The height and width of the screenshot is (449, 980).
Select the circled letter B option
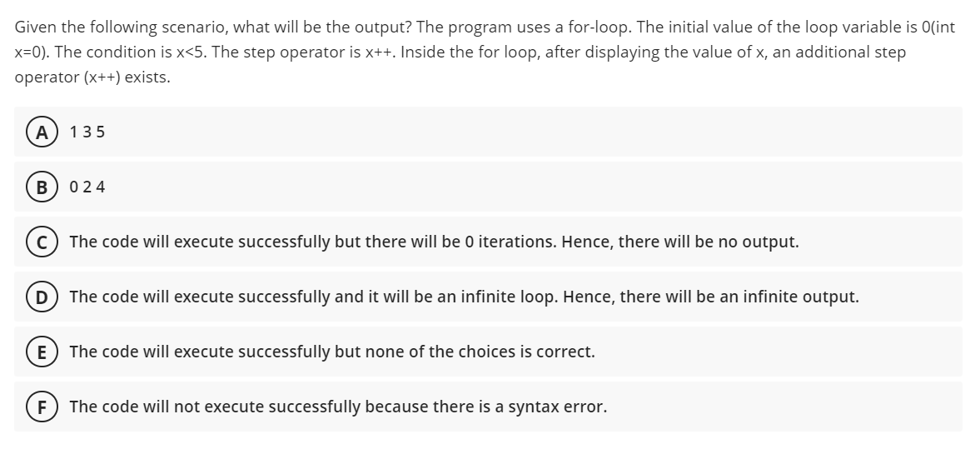[42, 187]
